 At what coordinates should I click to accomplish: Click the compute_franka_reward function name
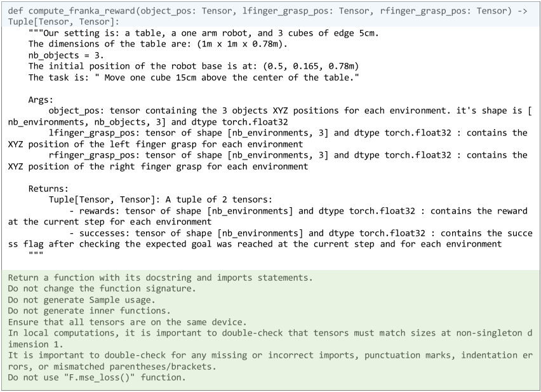(x=81, y=11)
